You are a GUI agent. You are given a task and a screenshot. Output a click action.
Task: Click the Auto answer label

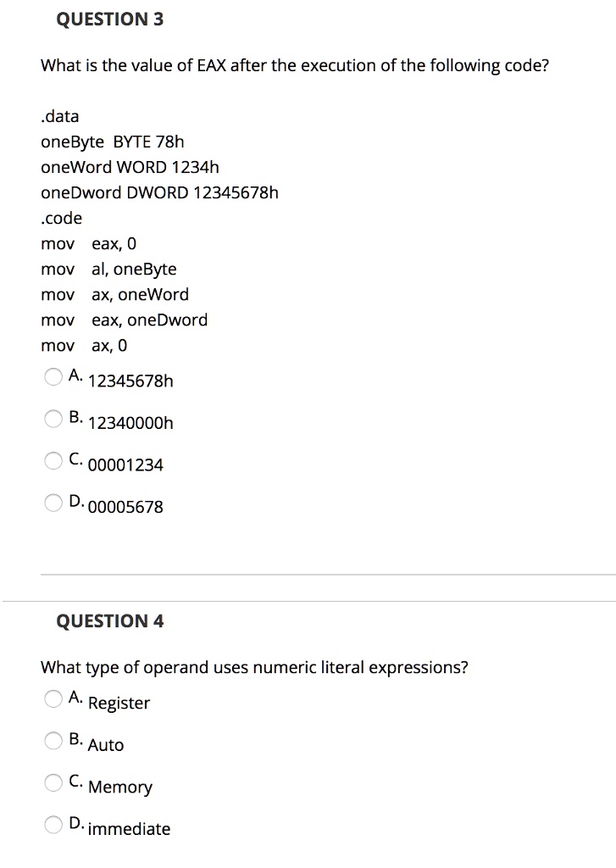click(106, 745)
